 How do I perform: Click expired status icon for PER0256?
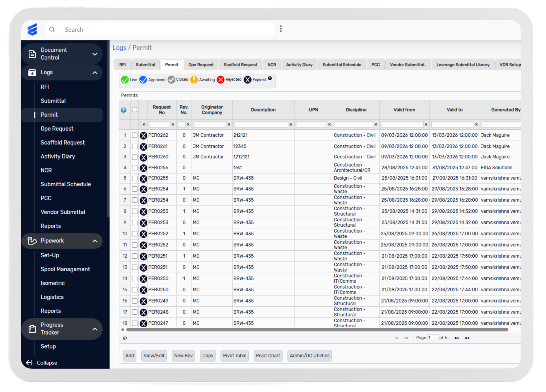click(x=144, y=168)
